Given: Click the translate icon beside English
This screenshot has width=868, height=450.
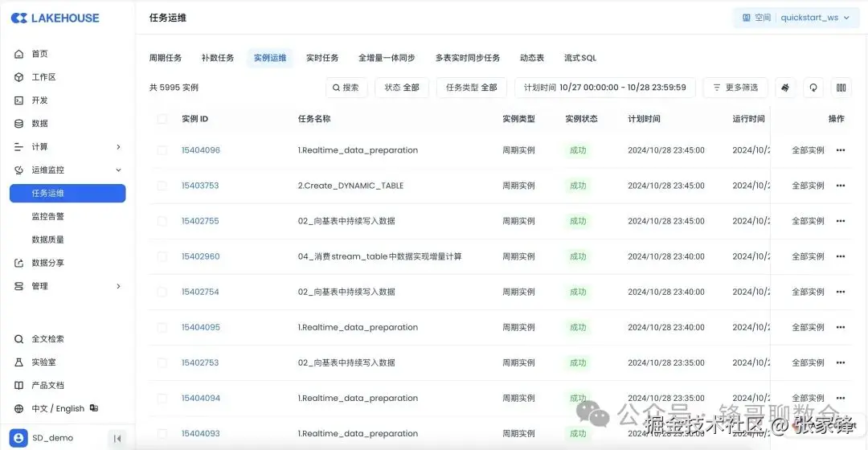Looking at the screenshot, I should [x=94, y=408].
